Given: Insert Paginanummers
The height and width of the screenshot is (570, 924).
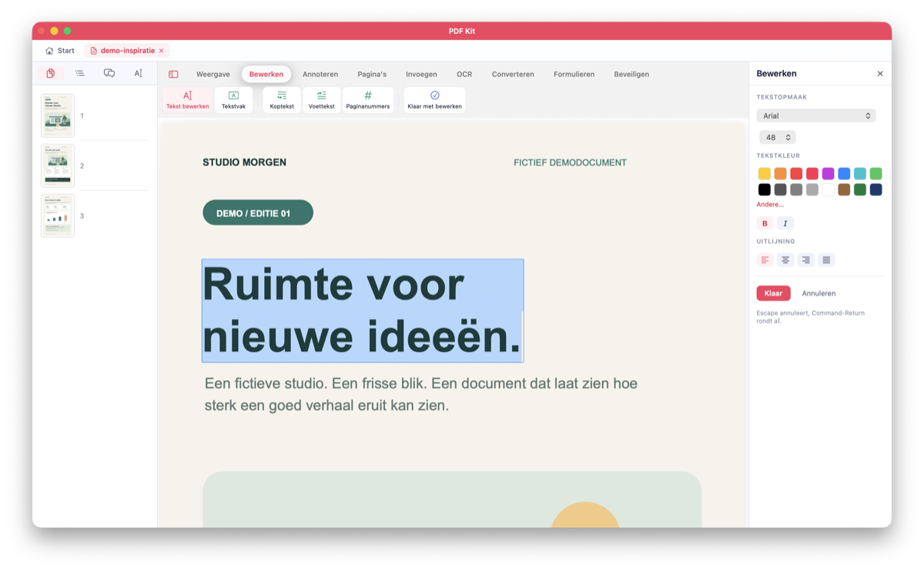Looking at the screenshot, I should click(x=368, y=100).
